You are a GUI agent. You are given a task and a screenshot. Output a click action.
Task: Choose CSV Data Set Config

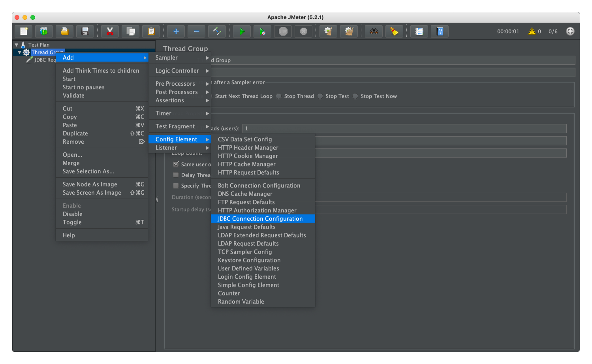coord(263,139)
